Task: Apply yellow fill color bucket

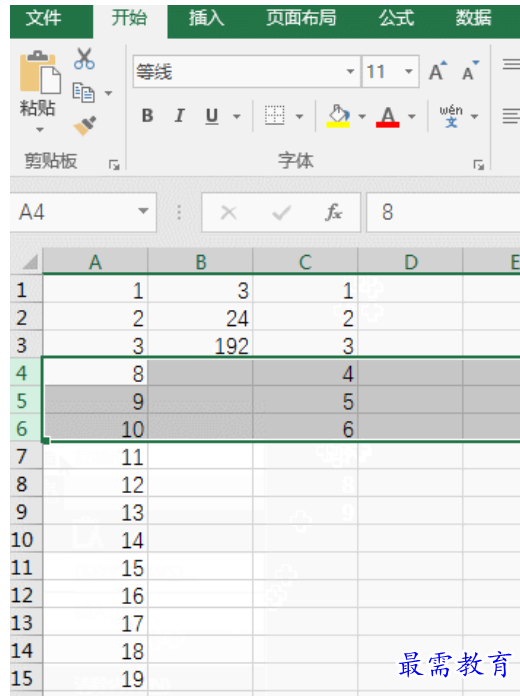Action: coord(338,116)
